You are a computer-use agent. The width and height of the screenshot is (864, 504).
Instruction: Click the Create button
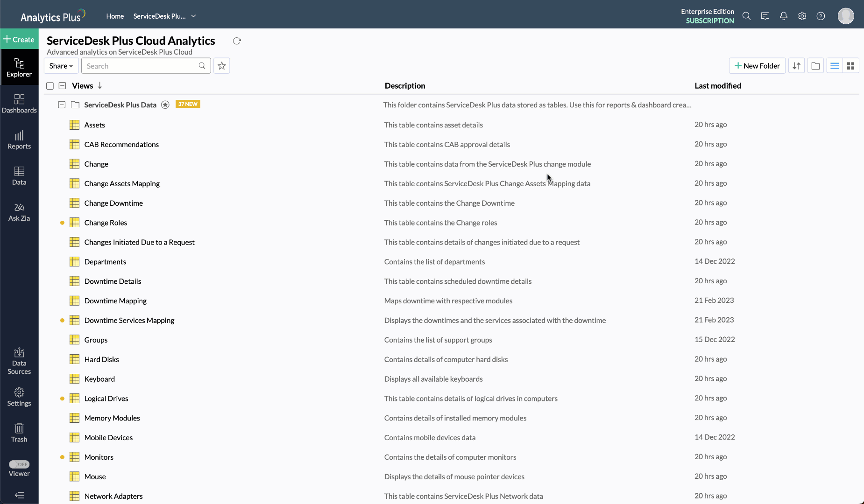19,40
